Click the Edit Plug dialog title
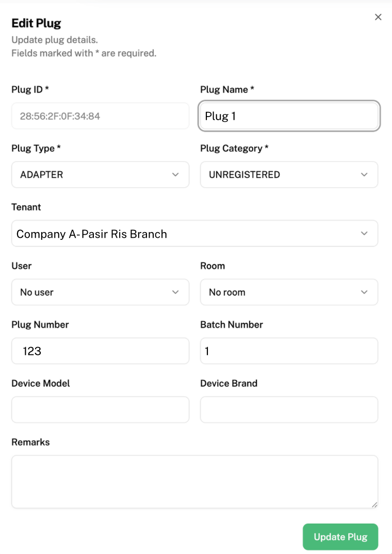The image size is (392, 554). pos(36,23)
